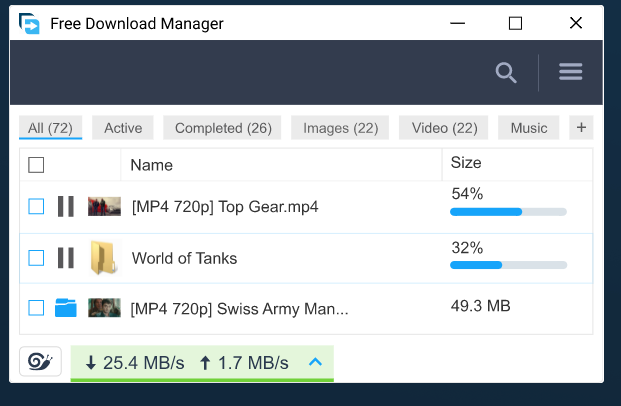
Task: Pause the World of Tanks download
Action: click(x=66, y=258)
